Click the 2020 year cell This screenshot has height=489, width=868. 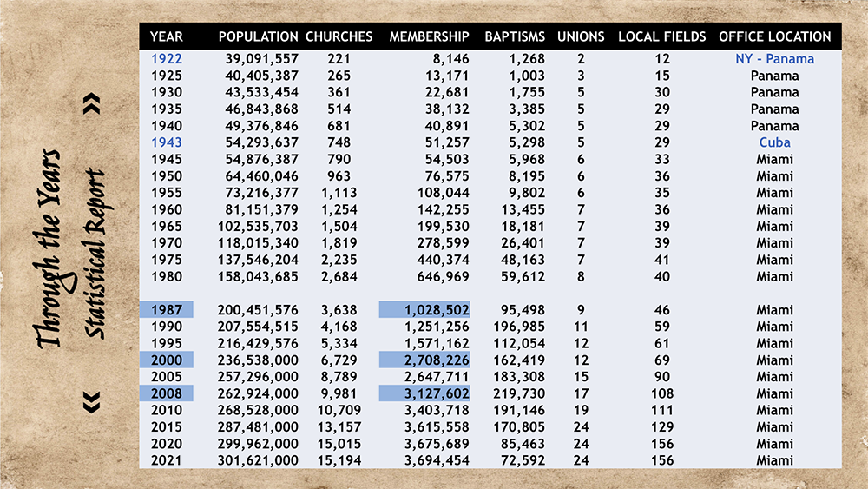tap(167, 444)
